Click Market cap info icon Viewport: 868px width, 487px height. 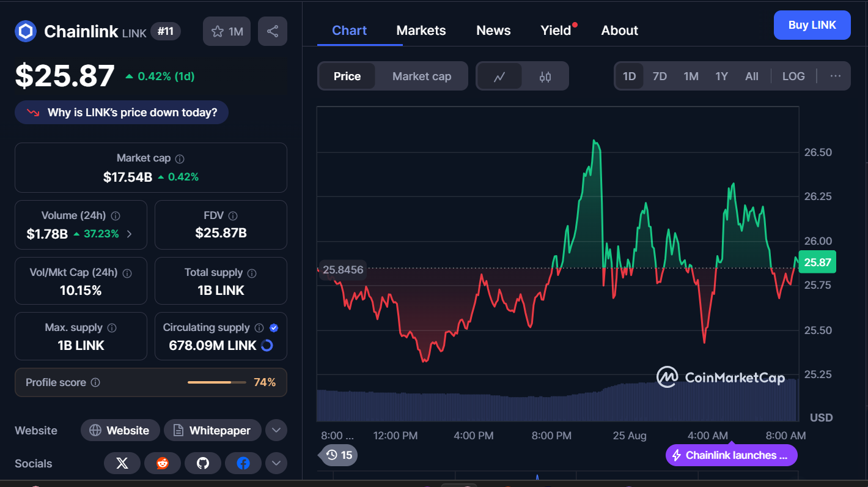click(x=180, y=158)
